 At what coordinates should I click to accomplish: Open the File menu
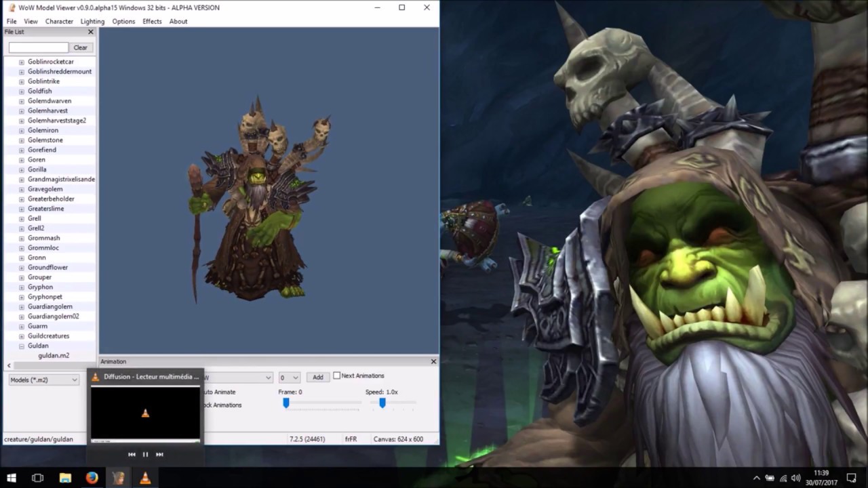(12, 21)
